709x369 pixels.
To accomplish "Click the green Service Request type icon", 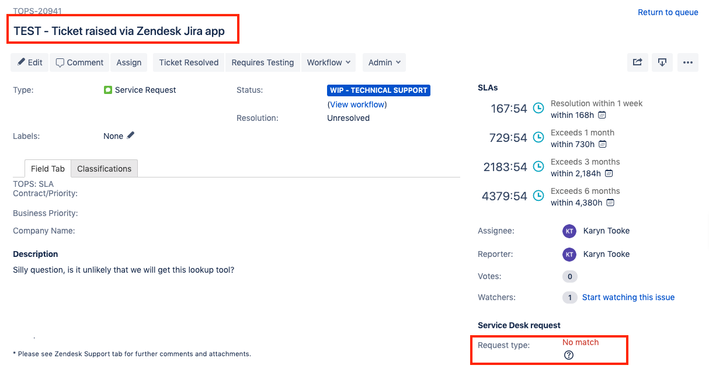I will 108,90.
